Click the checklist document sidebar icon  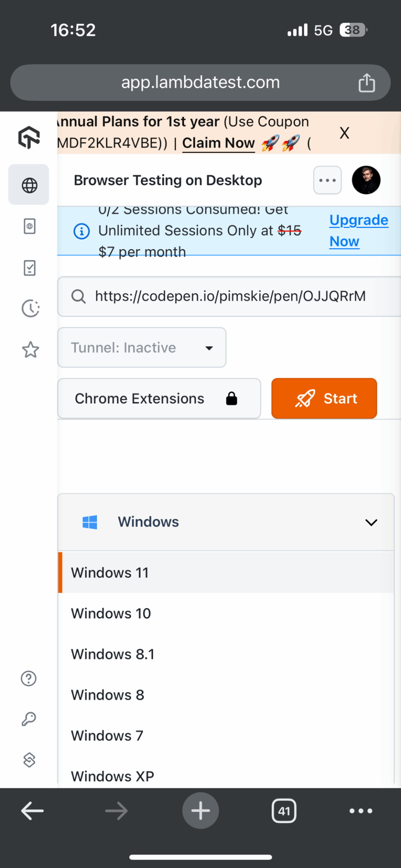29,268
